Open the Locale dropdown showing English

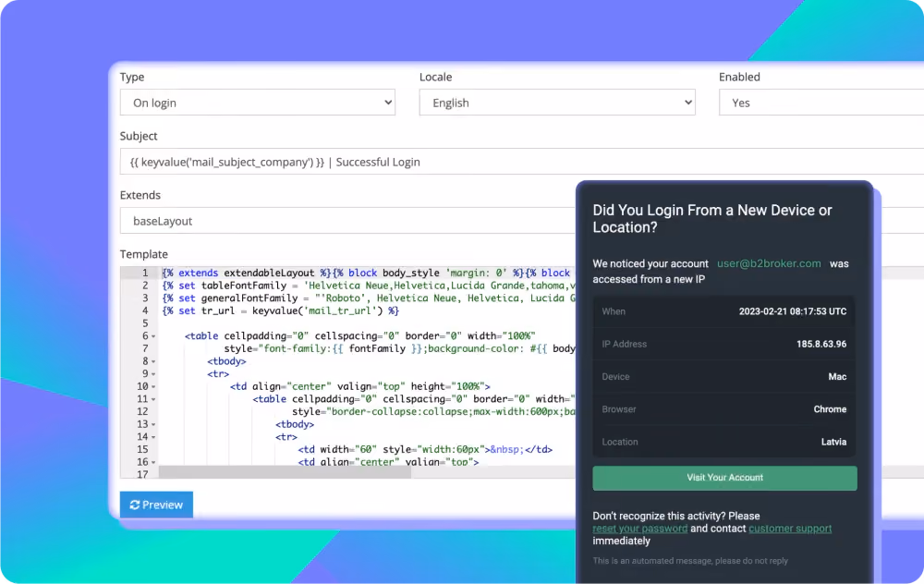(557, 103)
